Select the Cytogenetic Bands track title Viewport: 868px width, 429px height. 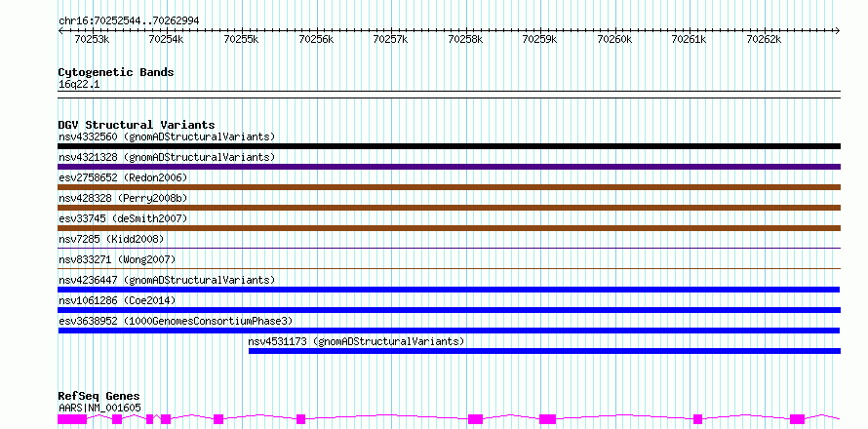click(116, 72)
